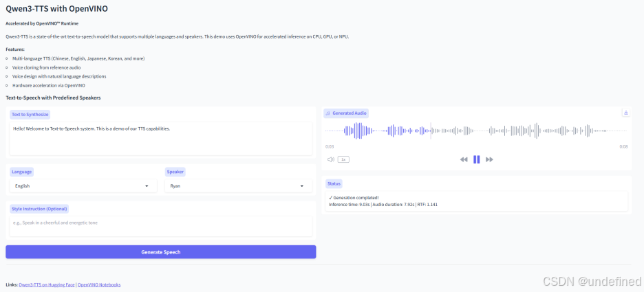Screen dimensions: 644x292
Task: Click 'Accelerated by OpenVINO Runtime' subtitle
Action: (x=42, y=23)
